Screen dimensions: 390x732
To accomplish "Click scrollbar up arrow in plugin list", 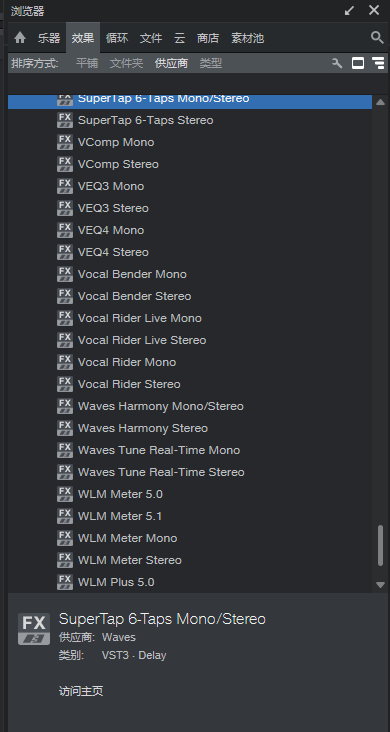I will pos(380,102).
